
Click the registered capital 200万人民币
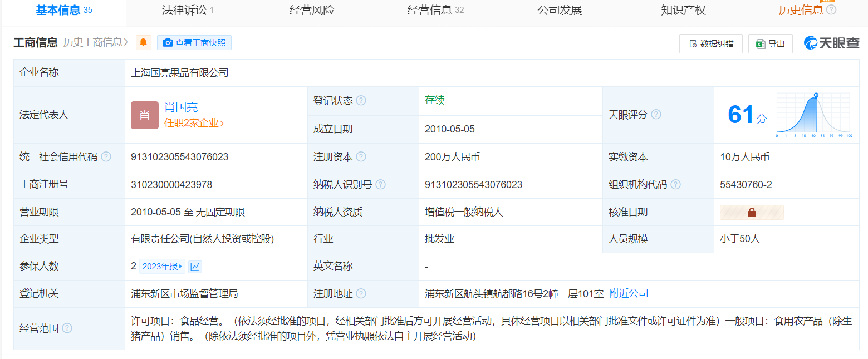point(453,157)
